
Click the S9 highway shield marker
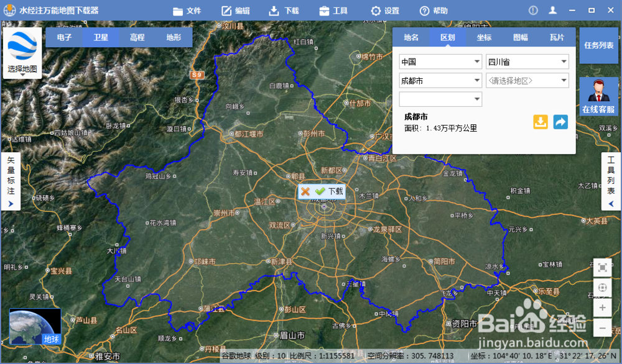tap(197, 75)
